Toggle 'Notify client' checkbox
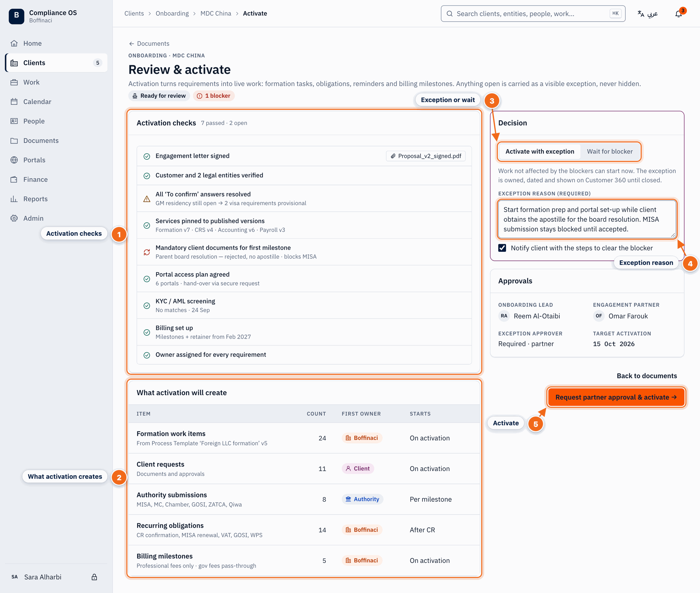The width and height of the screenshot is (700, 593). tap(502, 248)
